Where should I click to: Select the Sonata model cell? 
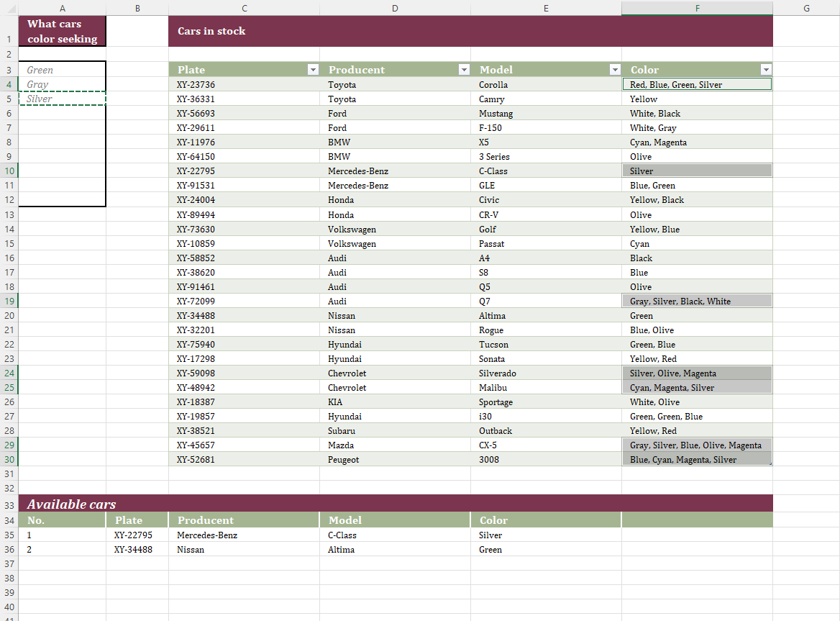(x=546, y=359)
